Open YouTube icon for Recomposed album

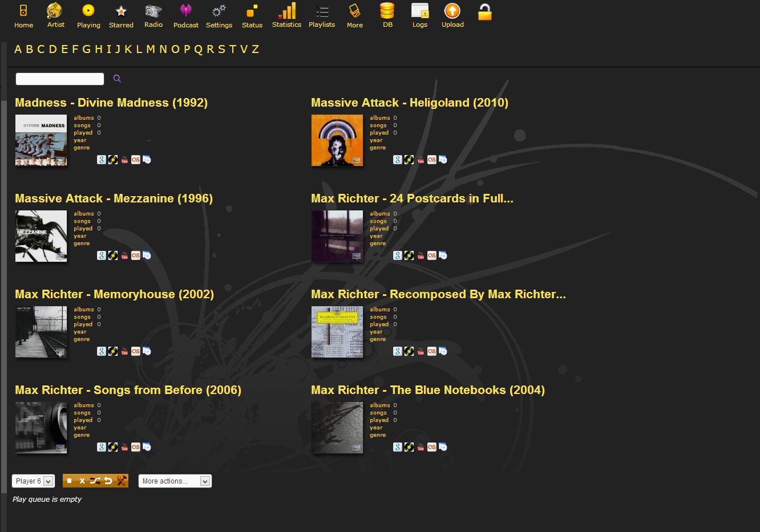click(x=421, y=351)
